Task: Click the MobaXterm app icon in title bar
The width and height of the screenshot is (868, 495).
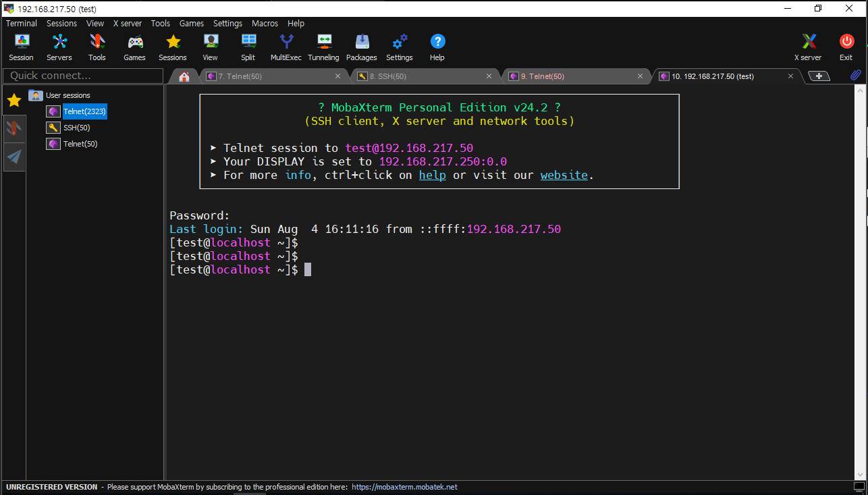Action: pos(9,8)
